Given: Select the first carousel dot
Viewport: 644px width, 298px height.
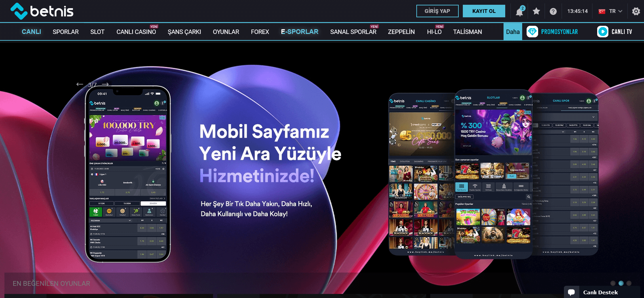Looking at the screenshot, I should tap(613, 283).
